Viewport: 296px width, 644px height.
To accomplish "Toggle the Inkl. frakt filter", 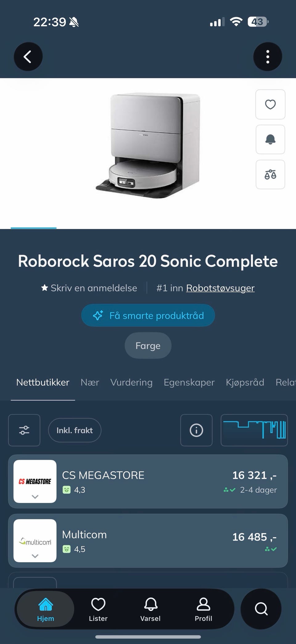I will click(x=75, y=430).
